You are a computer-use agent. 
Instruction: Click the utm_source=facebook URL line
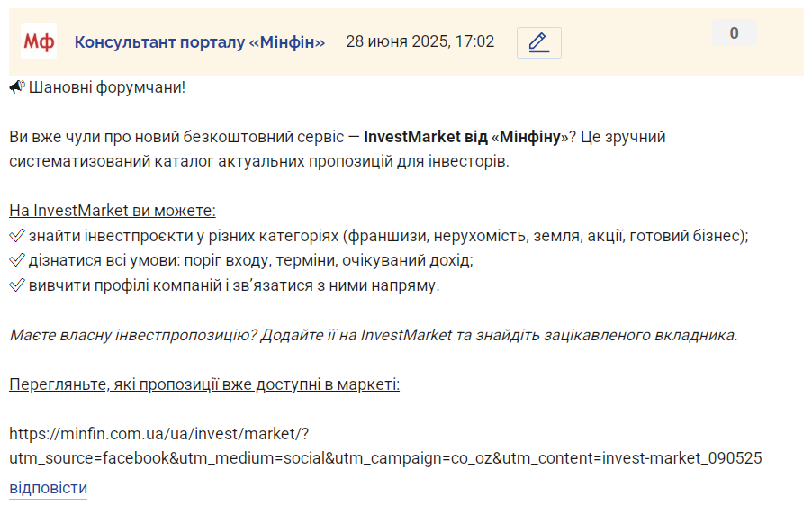point(385,458)
